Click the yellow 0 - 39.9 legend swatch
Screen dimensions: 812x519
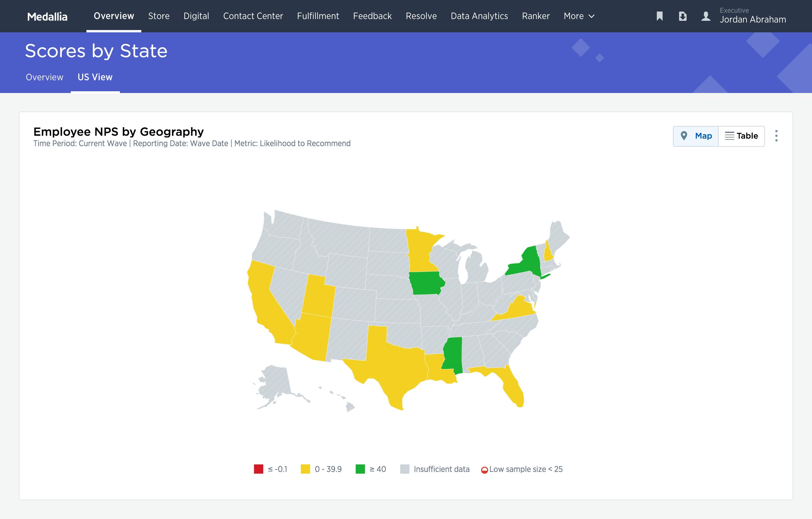[305, 469]
